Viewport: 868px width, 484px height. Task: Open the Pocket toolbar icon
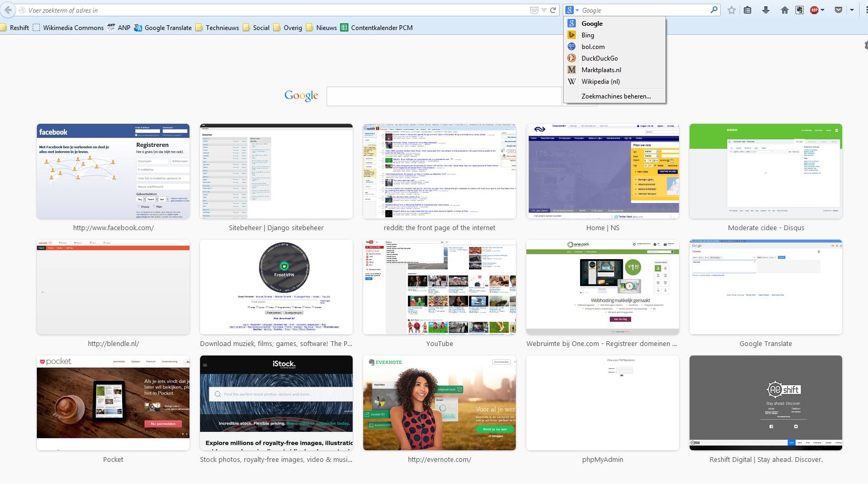pos(839,10)
